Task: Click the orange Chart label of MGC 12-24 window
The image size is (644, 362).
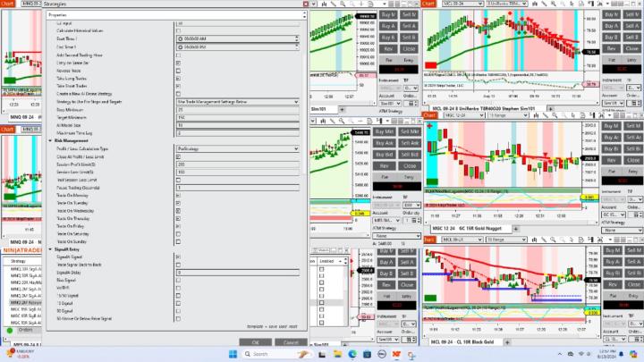Action: (429, 115)
